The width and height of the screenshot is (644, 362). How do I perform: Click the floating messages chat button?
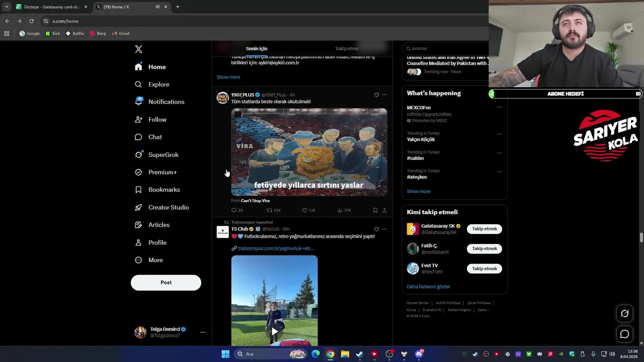tap(625, 334)
